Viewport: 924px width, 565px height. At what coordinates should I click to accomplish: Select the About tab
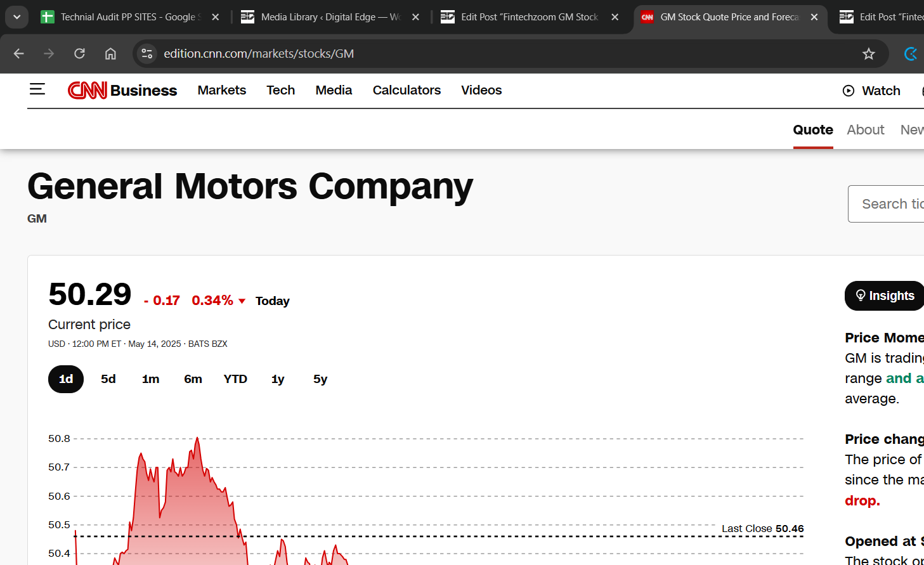click(866, 130)
